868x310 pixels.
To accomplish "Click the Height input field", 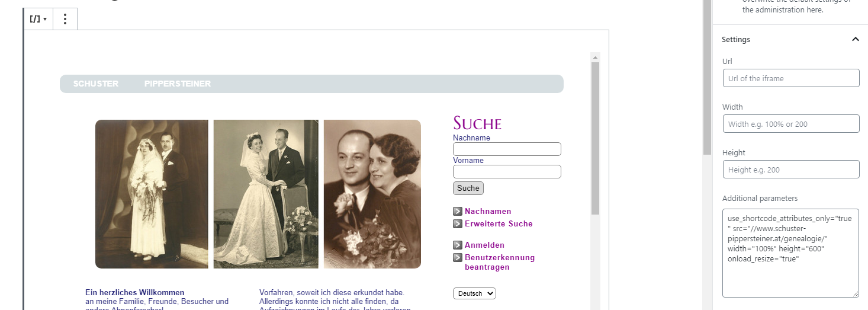I will pos(791,170).
